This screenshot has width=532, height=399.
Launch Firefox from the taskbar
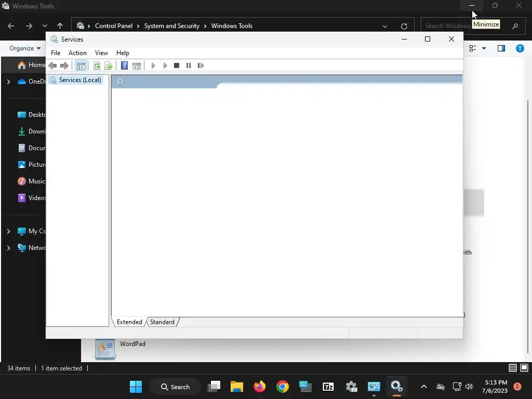point(260,387)
